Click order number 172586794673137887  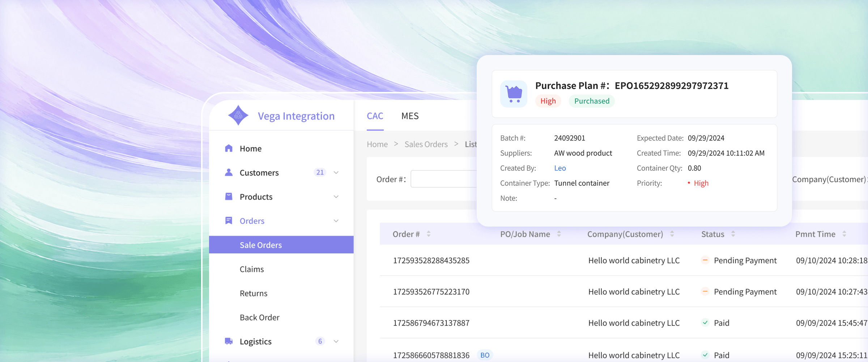431,323
